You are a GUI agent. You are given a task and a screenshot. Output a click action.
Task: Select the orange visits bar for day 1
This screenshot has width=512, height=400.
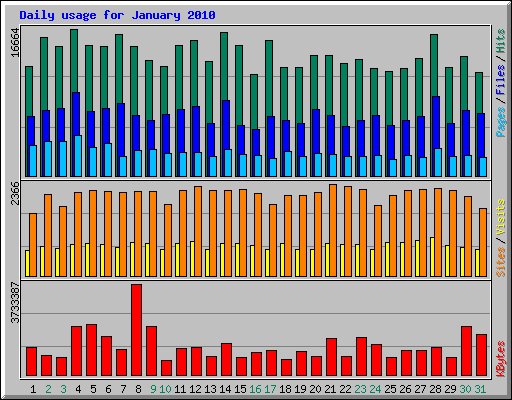click(33, 245)
